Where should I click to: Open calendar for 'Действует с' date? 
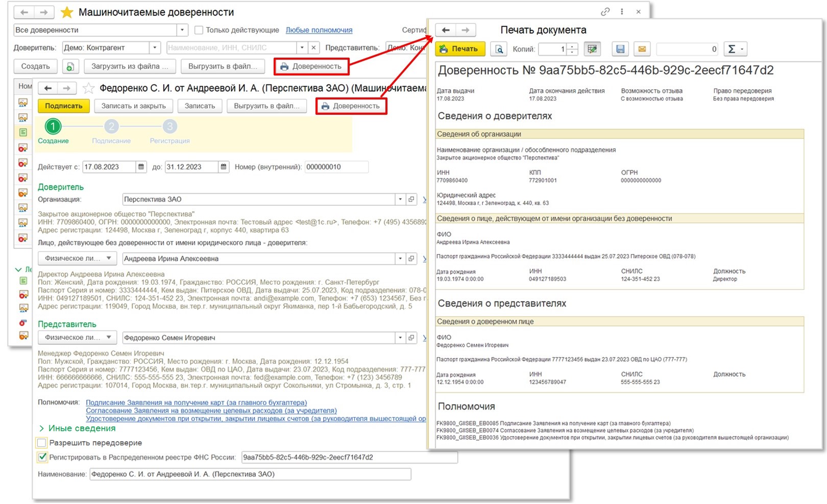(141, 167)
